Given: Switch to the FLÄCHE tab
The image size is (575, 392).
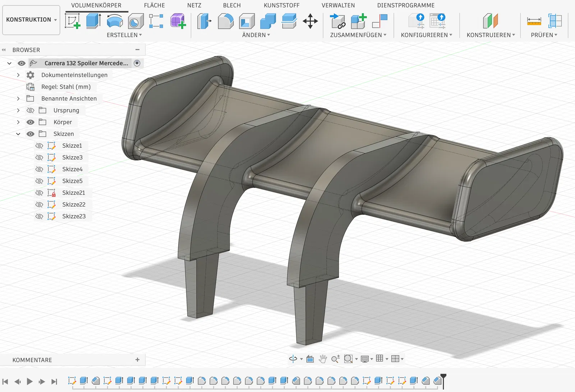Looking at the screenshot, I should tap(154, 5).
